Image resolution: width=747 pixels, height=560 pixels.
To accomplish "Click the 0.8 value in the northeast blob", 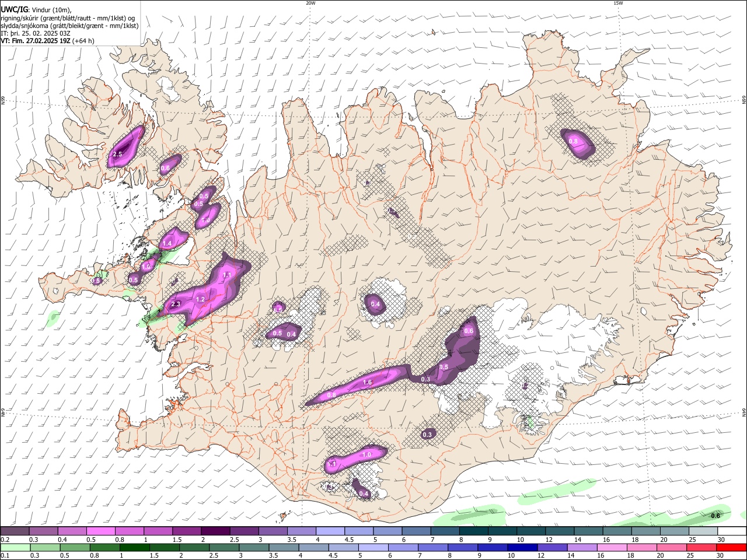I will click(573, 141).
